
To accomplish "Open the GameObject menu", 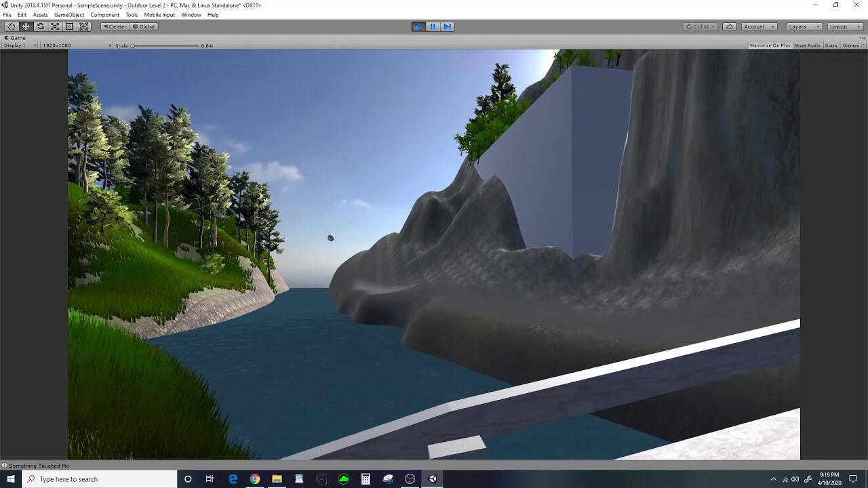I will pyautogui.click(x=70, y=14).
